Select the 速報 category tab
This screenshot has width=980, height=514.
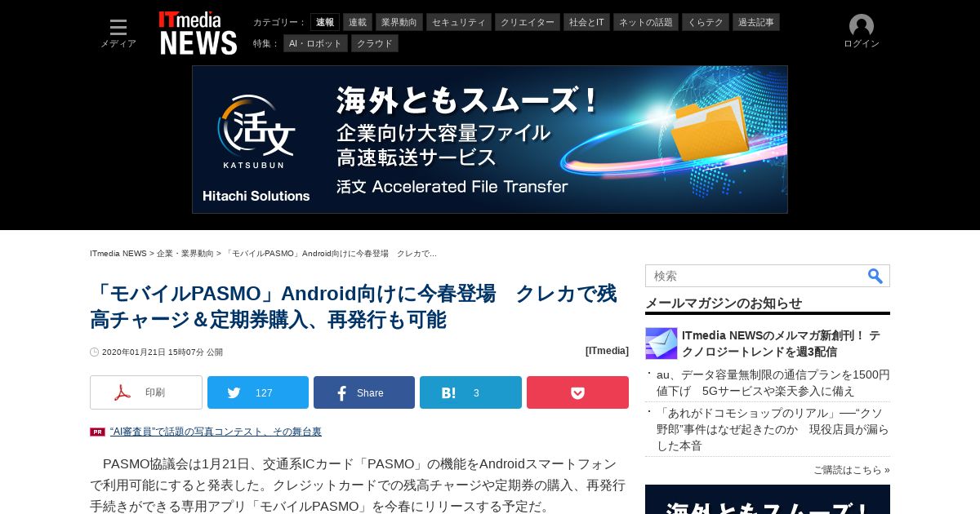pos(325,22)
